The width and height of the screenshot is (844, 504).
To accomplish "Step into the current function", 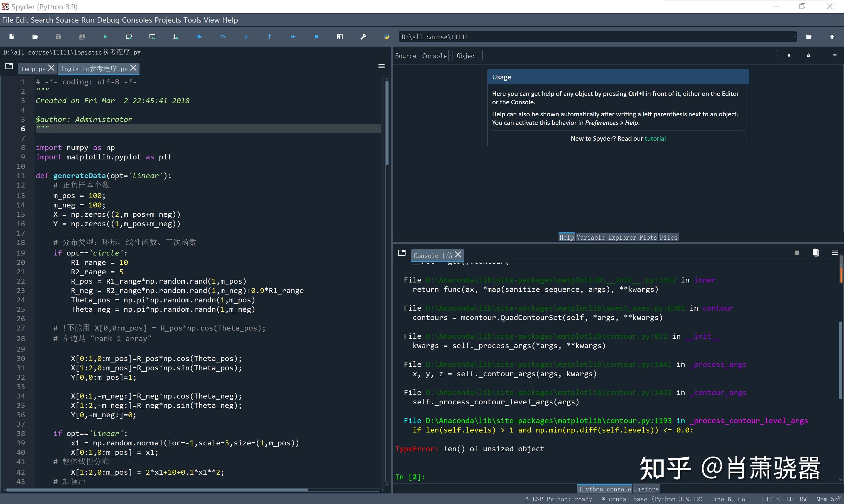I will (x=246, y=37).
